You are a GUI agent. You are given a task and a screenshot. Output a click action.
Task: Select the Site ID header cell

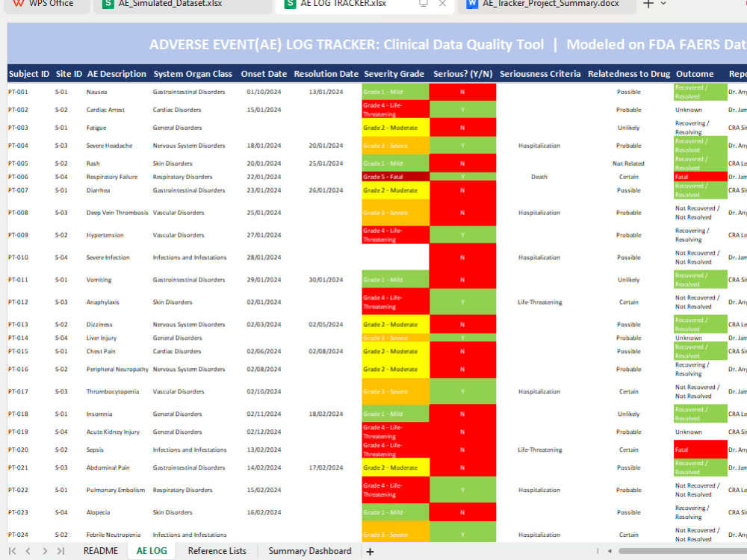pos(69,74)
